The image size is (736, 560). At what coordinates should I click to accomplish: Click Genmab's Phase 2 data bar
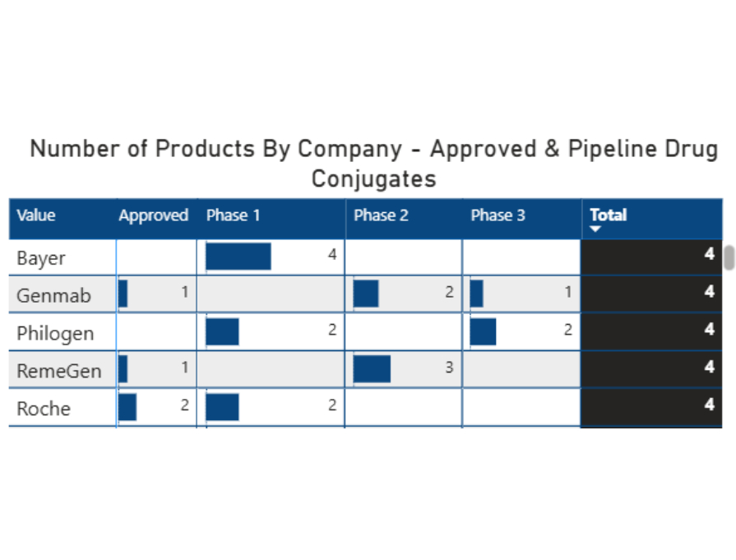tap(366, 294)
